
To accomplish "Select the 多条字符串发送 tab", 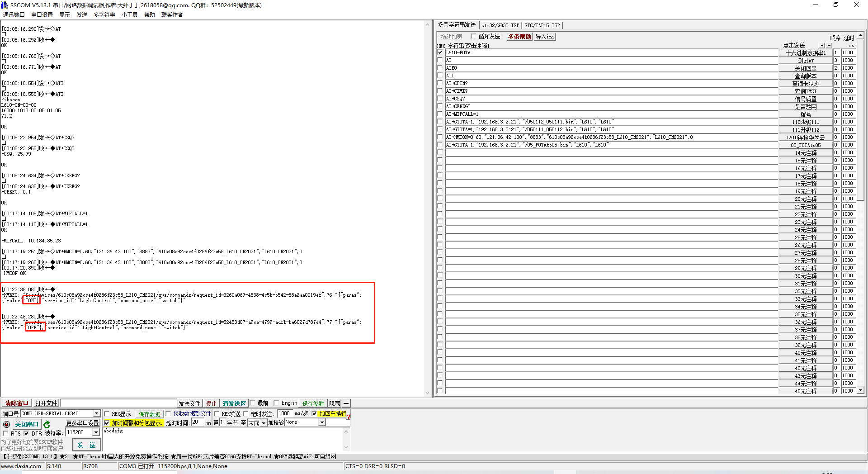I will pyautogui.click(x=457, y=25).
